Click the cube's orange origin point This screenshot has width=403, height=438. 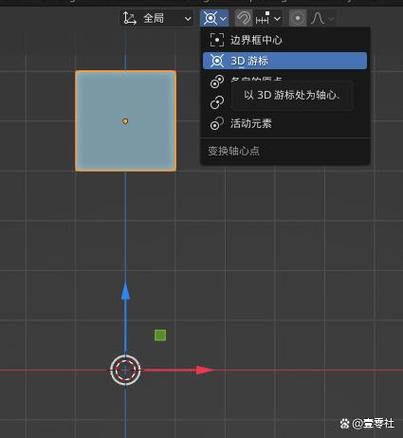click(x=125, y=121)
